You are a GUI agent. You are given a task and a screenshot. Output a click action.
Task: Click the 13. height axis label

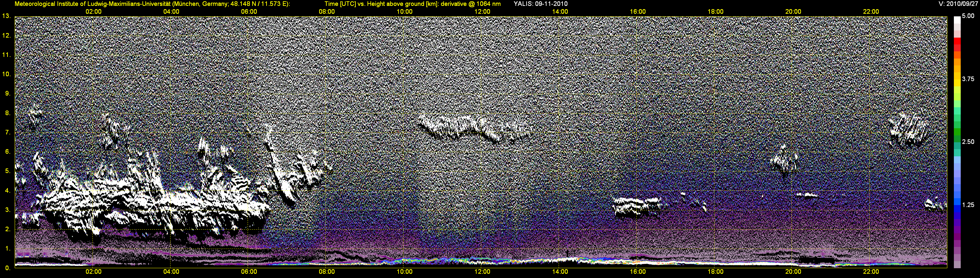pyautogui.click(x=6, y=16)
